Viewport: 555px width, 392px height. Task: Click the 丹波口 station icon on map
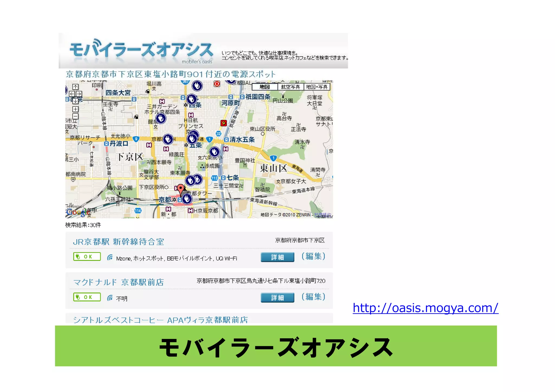coord(107,144)
